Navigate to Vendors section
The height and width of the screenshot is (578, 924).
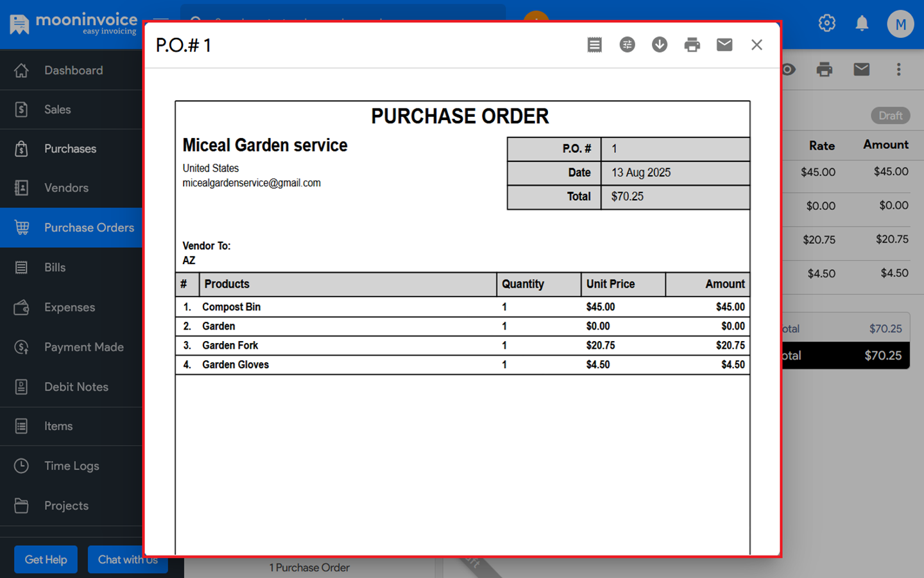(x=66, y=188)
